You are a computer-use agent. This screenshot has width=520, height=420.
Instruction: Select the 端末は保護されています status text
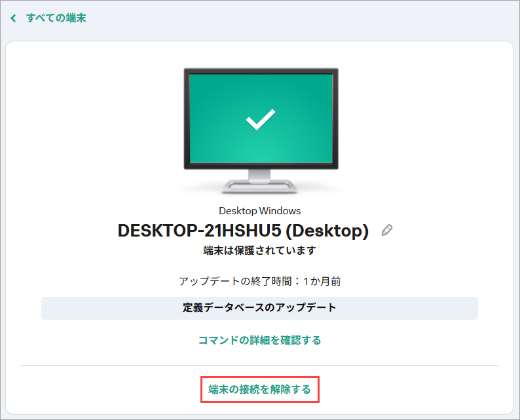click(x=259, y=250)
